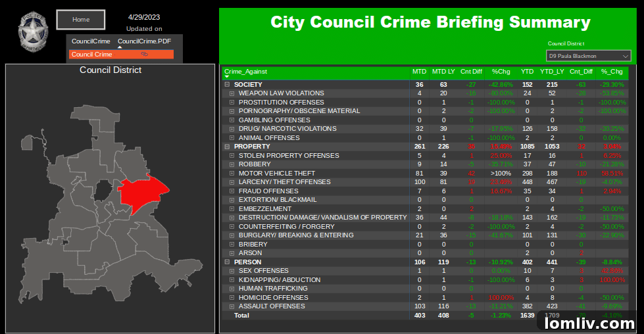This screenshot has height=334, width=644.
Task: Expand MOTOR VEHICLE THEFT details
Action: pos(232,174)
